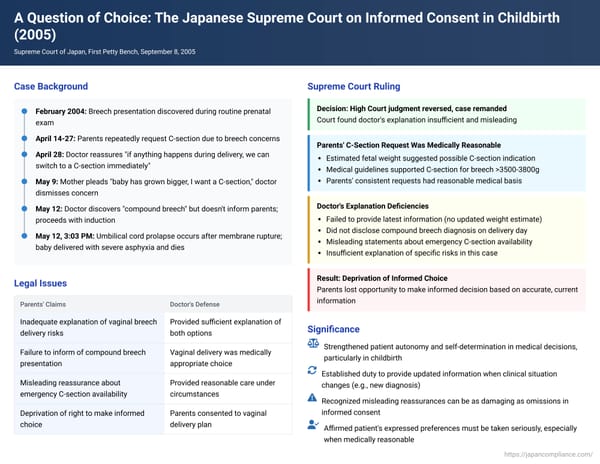Select the May 12 compound breech timeline dot
The width and height of the screenshot is (600, 464).
[22, 206]
